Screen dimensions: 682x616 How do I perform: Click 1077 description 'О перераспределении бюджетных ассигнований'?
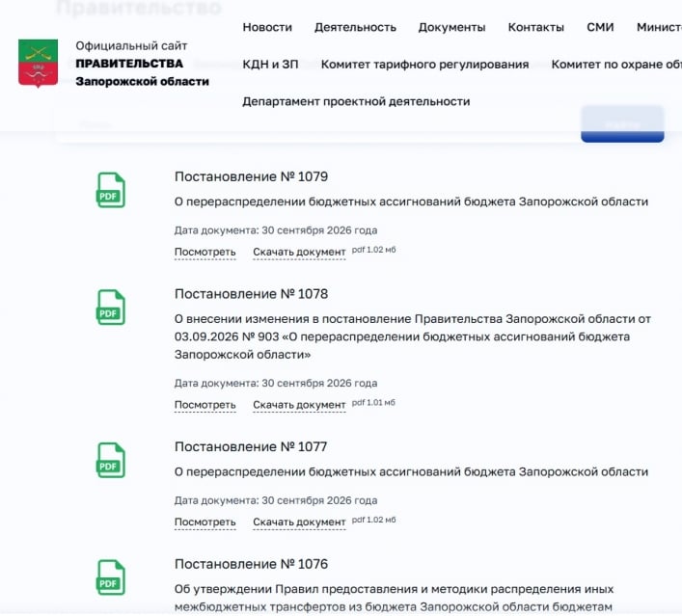[411, 471]
